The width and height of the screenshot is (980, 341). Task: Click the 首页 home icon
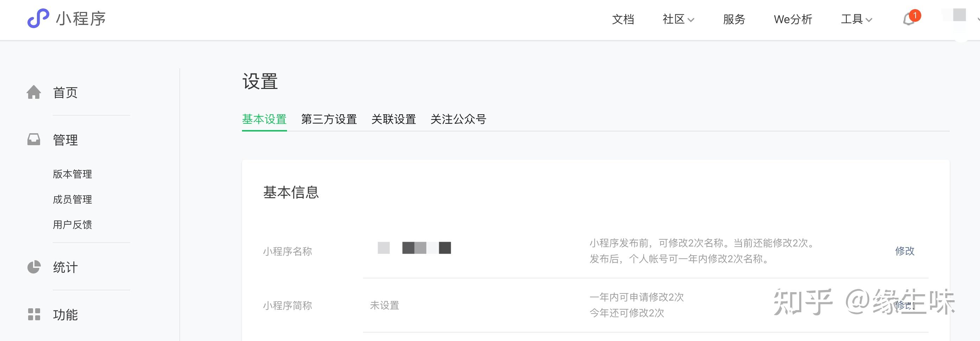(x=34, y=92)
